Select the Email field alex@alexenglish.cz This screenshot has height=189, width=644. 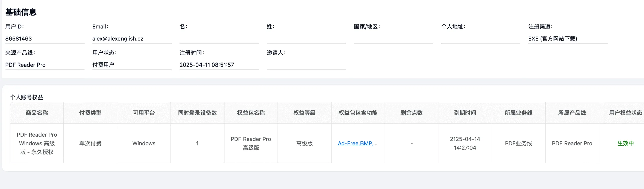[x=132, y=39]
